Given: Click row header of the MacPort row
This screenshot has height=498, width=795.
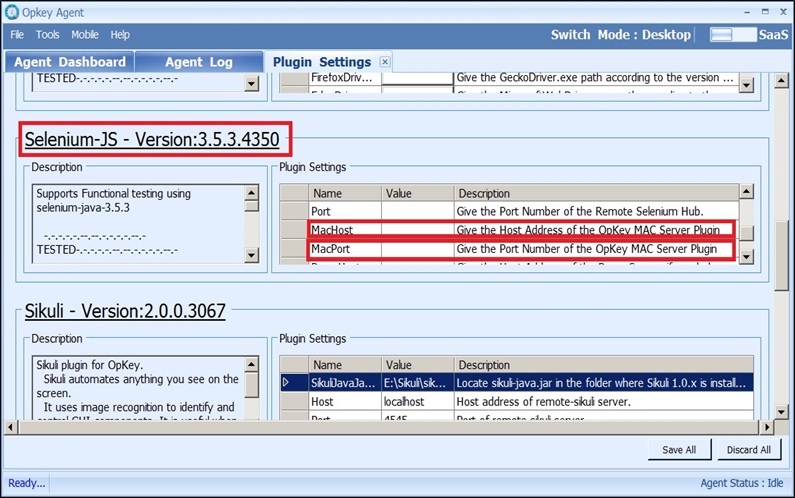Looking at the screenshot, I should (x=294, y=248).
